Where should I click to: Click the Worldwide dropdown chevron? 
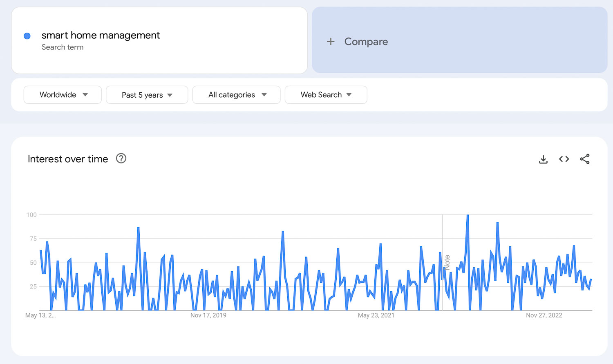click(85, 95)
